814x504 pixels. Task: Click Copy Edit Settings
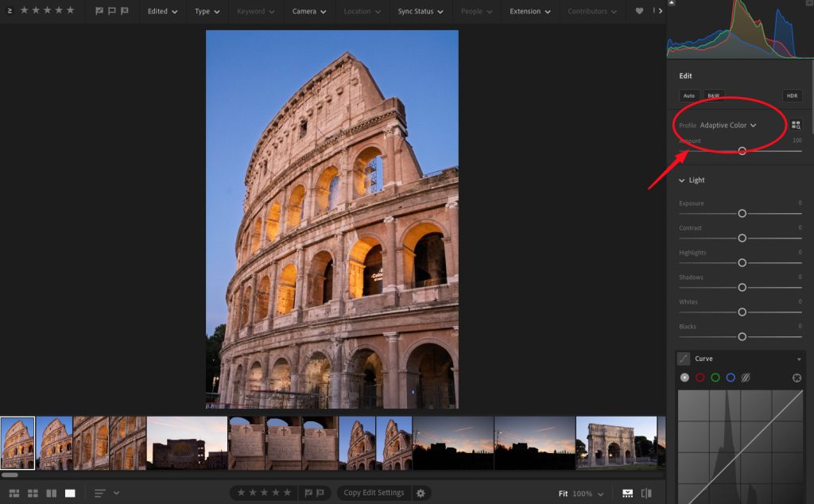pos(374,493)
